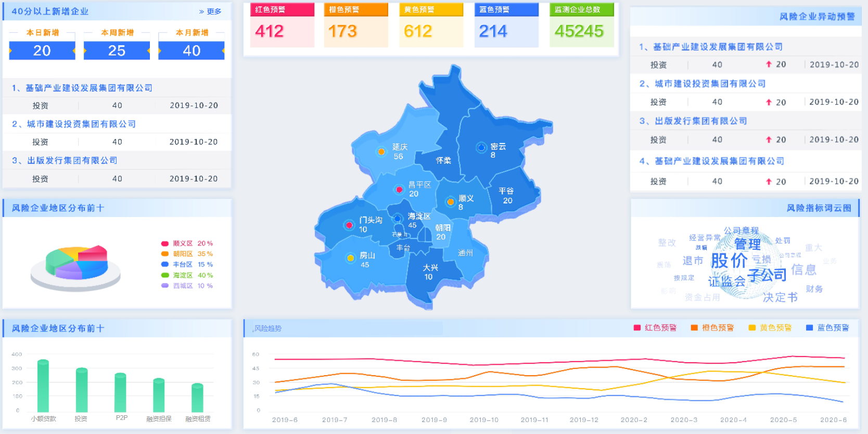Click the red up-arrow under 风险企业异动预警 company 3

coord(769,139)
